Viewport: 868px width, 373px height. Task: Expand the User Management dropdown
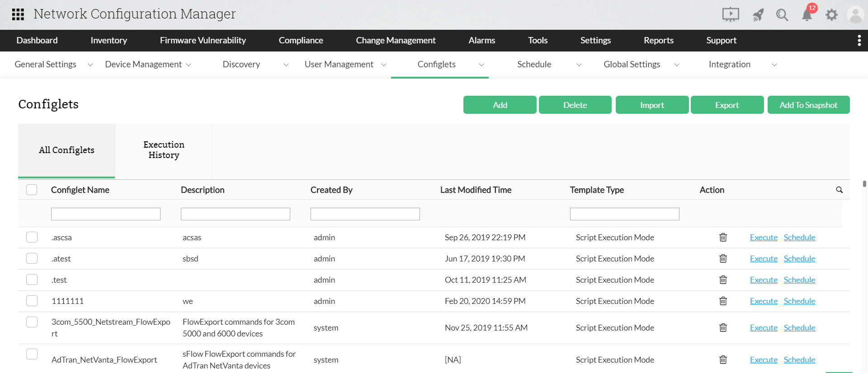pos(384,65)
